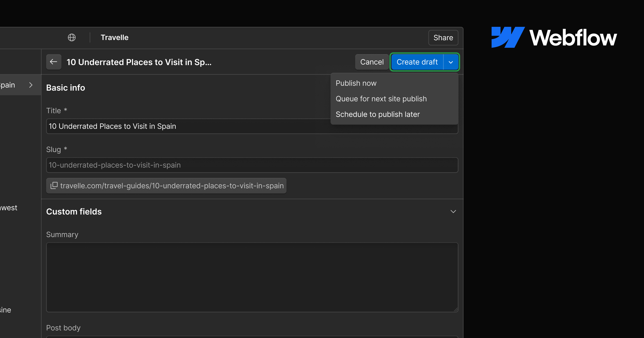This screenshot has height=338, width=644.
Task: Click the Custom fields heading
Action: [x=74, y=212]
